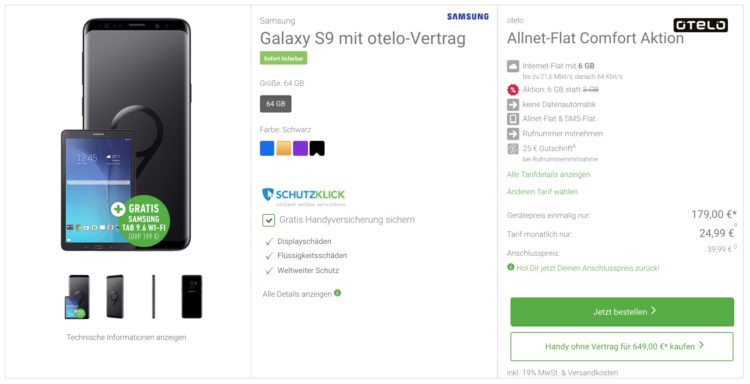Screen dimensions: 750x384
Task: Select the 64 GB size option
Action: 276,104
